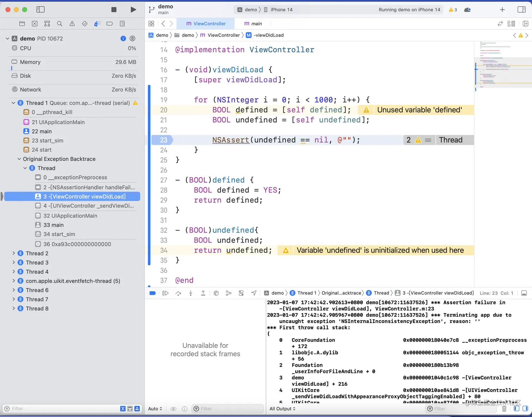Choose iPhone 14 run destination
Image resolution: width=532 pixels, height=417 pixels.
pos(278,10)
